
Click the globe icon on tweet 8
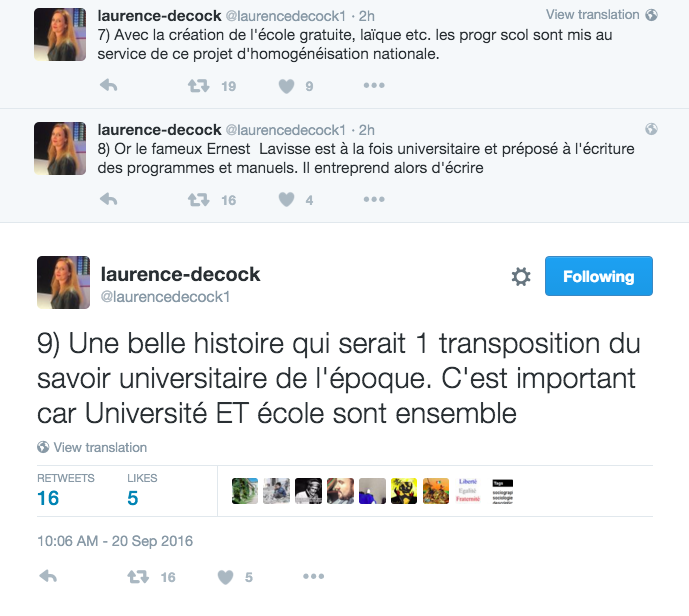pyautogui.click(x=651, y=129)
